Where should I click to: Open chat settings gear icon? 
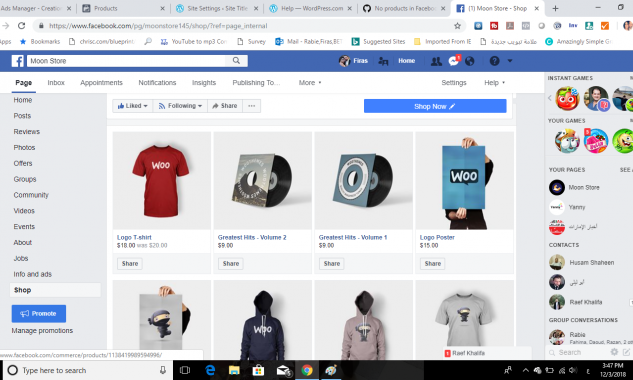click(x=614, y=352)
